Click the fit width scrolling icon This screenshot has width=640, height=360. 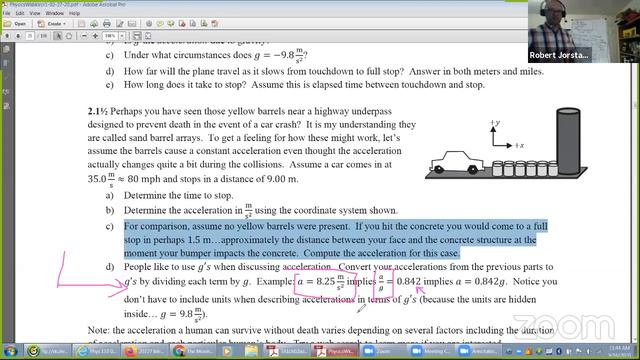[x=137, y=36]
